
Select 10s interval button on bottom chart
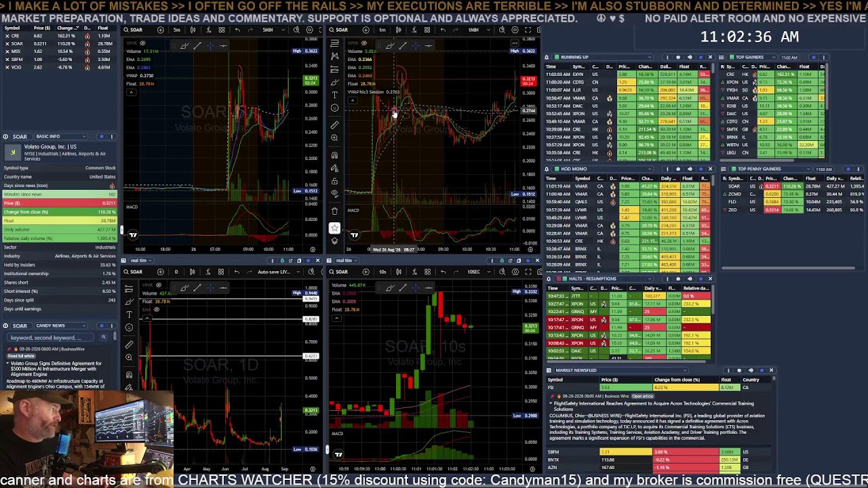pos(382,272)
